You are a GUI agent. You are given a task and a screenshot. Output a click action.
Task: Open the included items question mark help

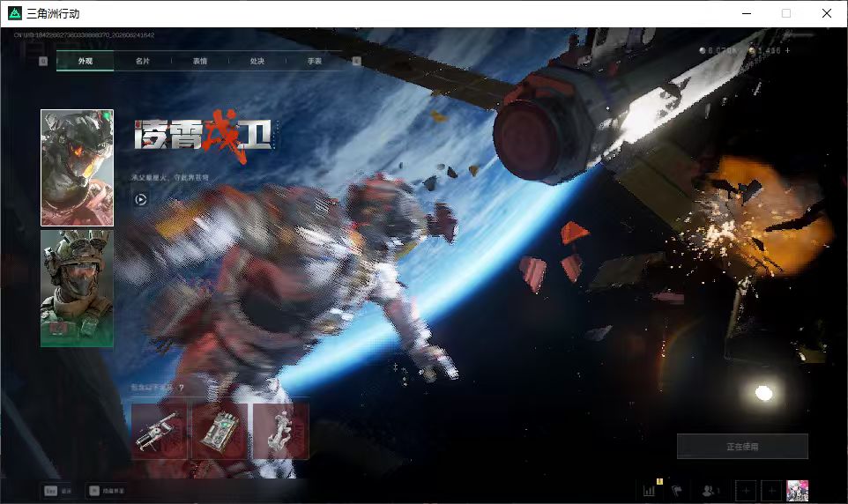click(182, 387)
